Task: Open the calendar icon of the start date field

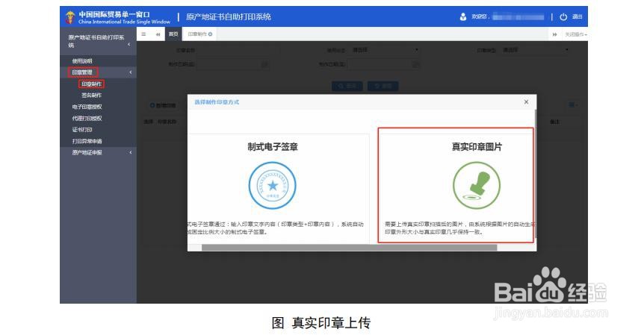Action: pyautogui.click(x=265, y=64)
